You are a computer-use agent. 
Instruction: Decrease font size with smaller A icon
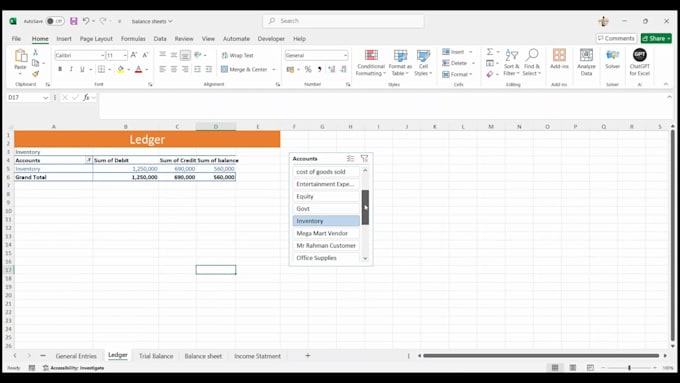145,55
